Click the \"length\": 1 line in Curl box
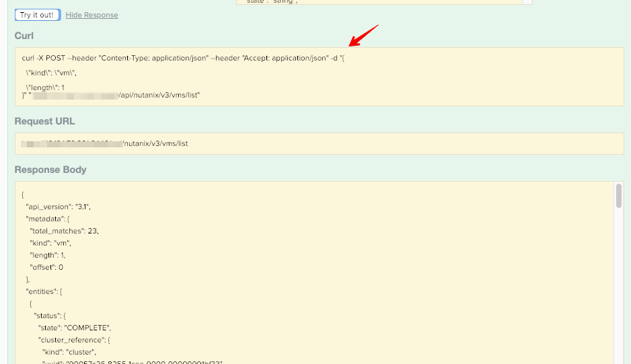Viewport: 631px width, 364px height. coord(44,87)
